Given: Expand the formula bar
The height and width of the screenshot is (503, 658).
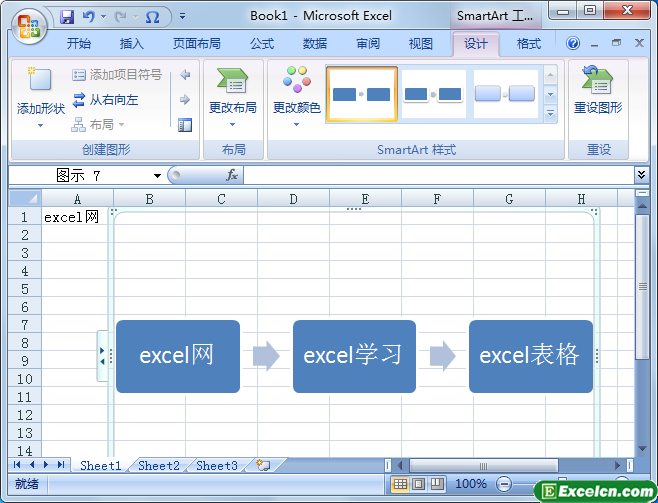Looking at the screenshot, I should point(641,175).
